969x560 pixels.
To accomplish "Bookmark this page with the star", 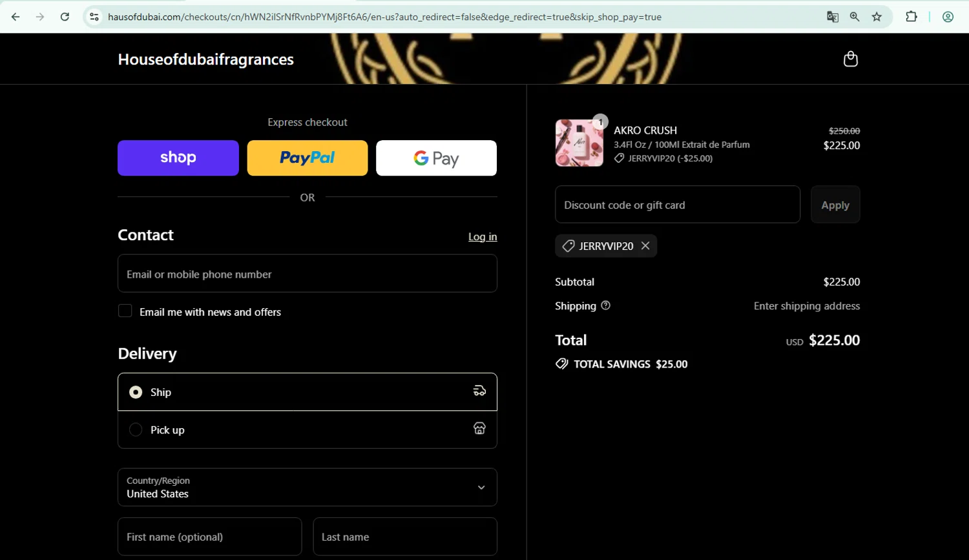I will 877,17.
